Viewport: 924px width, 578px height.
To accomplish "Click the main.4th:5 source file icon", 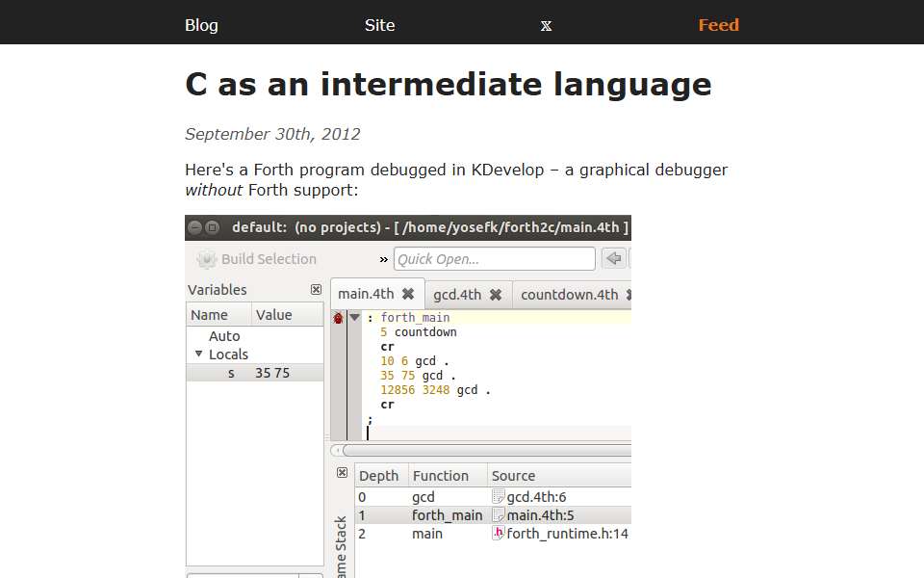I will click(499, 514).
